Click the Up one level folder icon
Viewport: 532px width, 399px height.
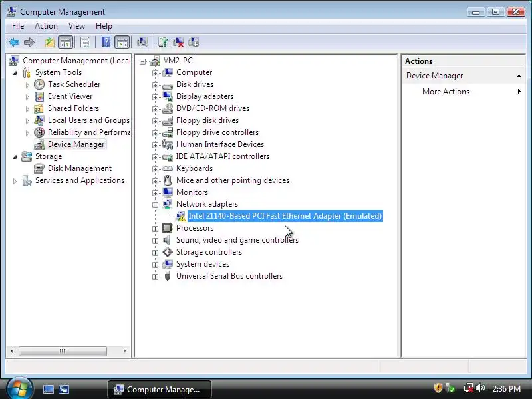49,42
